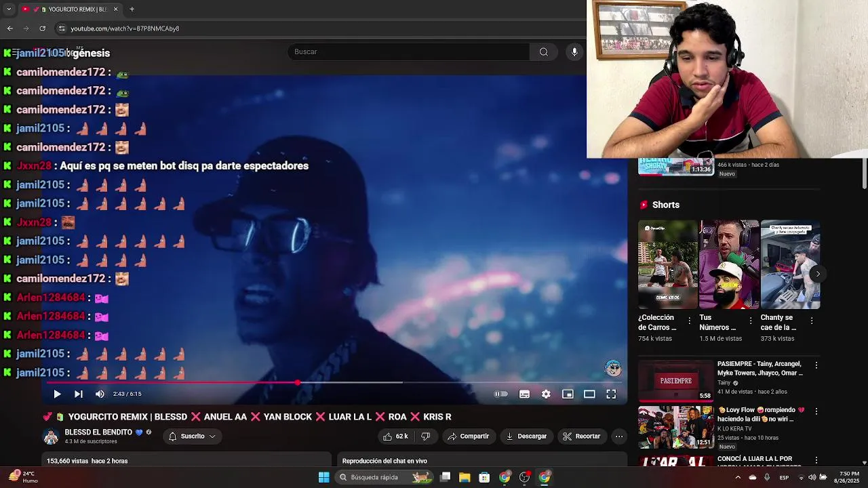Open options for Tus Números short
Screen dimensions: 868x488
pyautogui.click(x=751, y=321)
